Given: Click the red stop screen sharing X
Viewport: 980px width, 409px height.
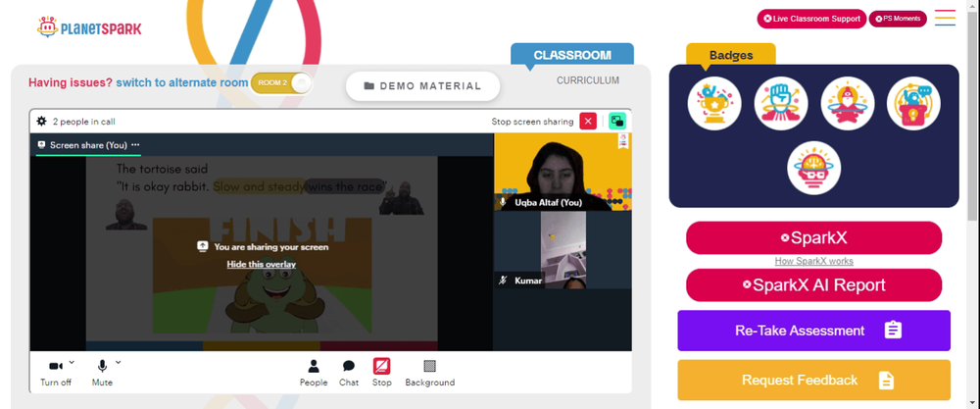Looking at the screenshot, I should pyautogui.click(x=588, y=122).
